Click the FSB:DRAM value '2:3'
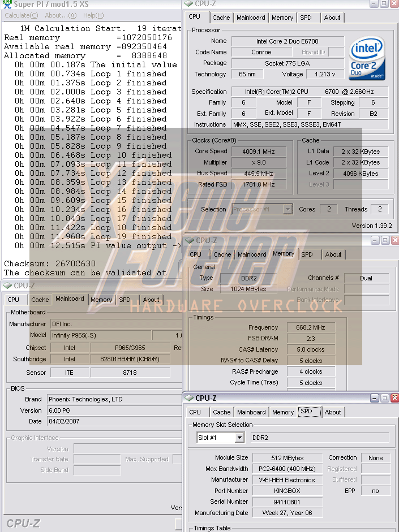This screenshot has height=532, width=399. (x=311, y=338)
